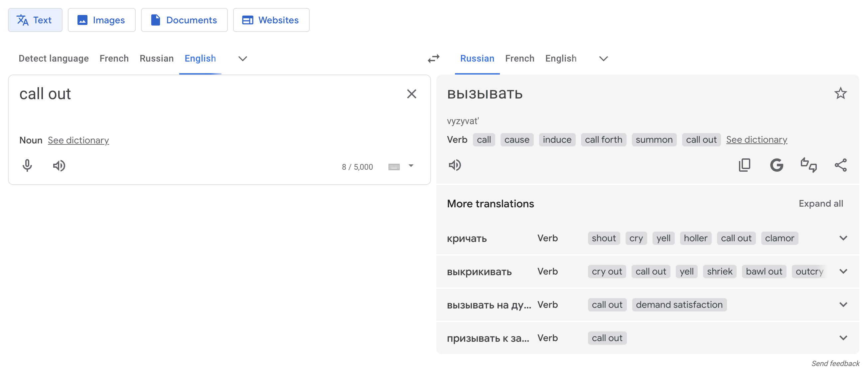The width and height of the screenshot is (868, 378).
Task: Start voice input with the microphone icon
Action: (27, 166)
